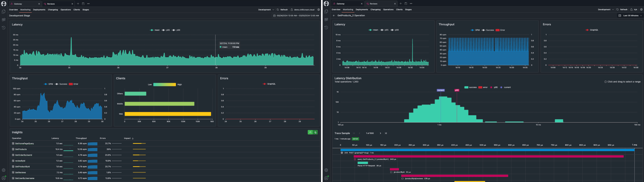
Task: Go back using arrow beside GetProducts_2 Operation
Action: point(334,16)
